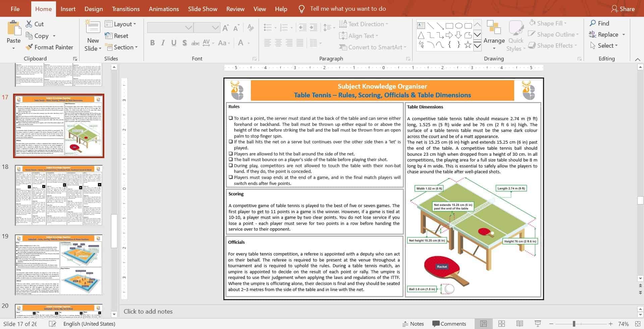Open the Transitions tab
The image size is (644, 329).
[x=126, y=9]
